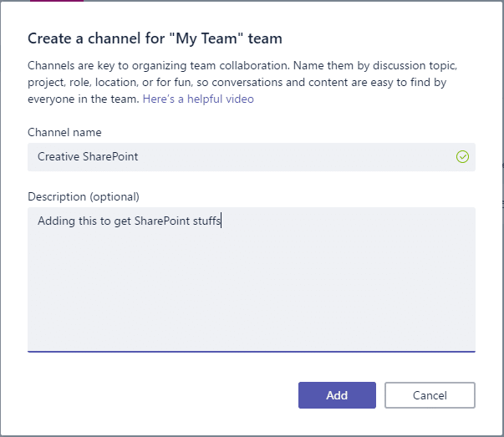Image resolution: width=504 pixels, height=437 pixels.
Task: Click the word "Creative" in channel name
Action: pos(59,157)
